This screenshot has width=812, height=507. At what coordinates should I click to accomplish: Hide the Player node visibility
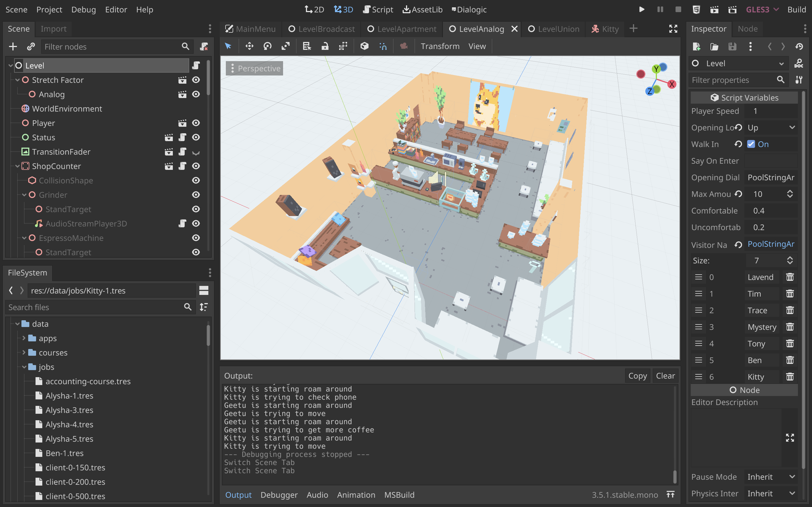coord(196,123)
